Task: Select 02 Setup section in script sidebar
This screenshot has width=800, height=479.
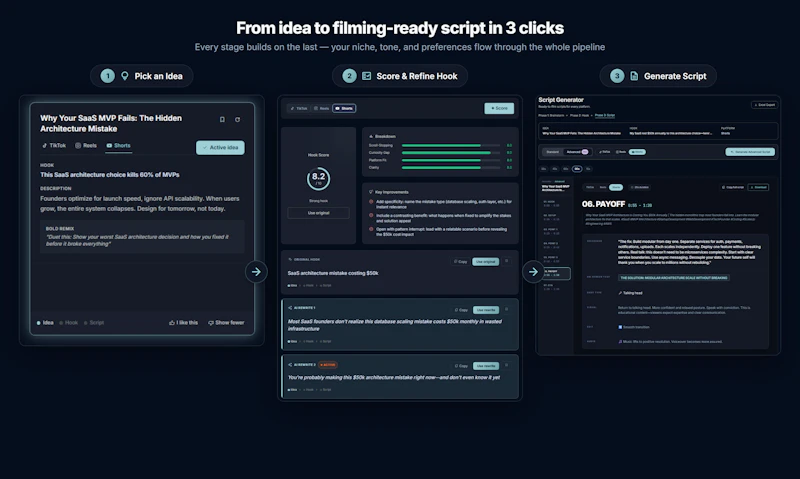Action: click(x=552, y=217)
